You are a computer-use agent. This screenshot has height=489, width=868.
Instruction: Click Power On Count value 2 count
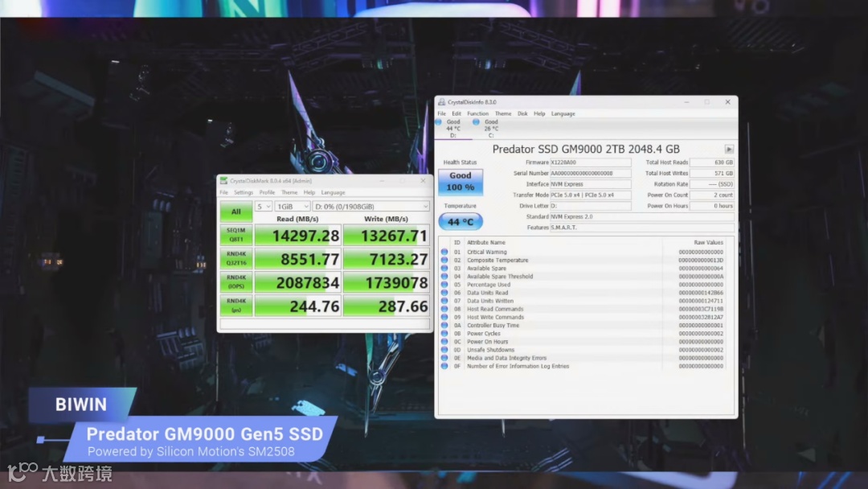point(712,195)
